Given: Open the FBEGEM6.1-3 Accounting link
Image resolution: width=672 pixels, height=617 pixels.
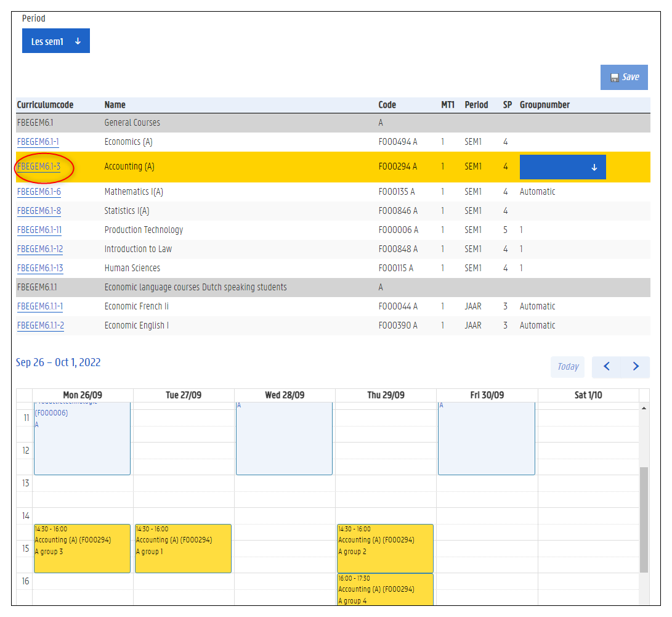Looking at the screenshot, I should 39,166.
